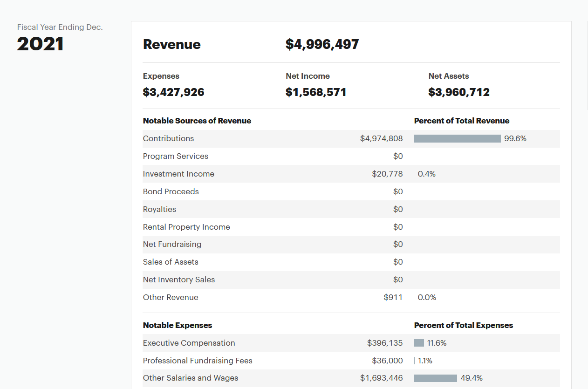Click the Professional Fundraising Fees label

click(x=198, y=361)
